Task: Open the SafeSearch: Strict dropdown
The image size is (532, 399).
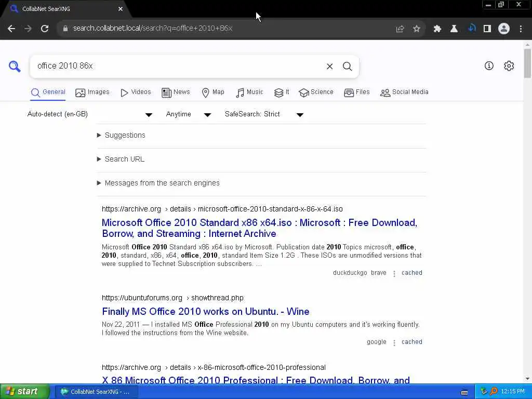Action: (264, 114)
